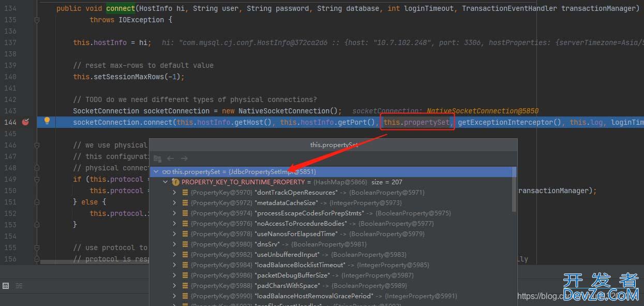Collapse the this.propertySet root node
644x306 pixels.
tap(156, 172)
